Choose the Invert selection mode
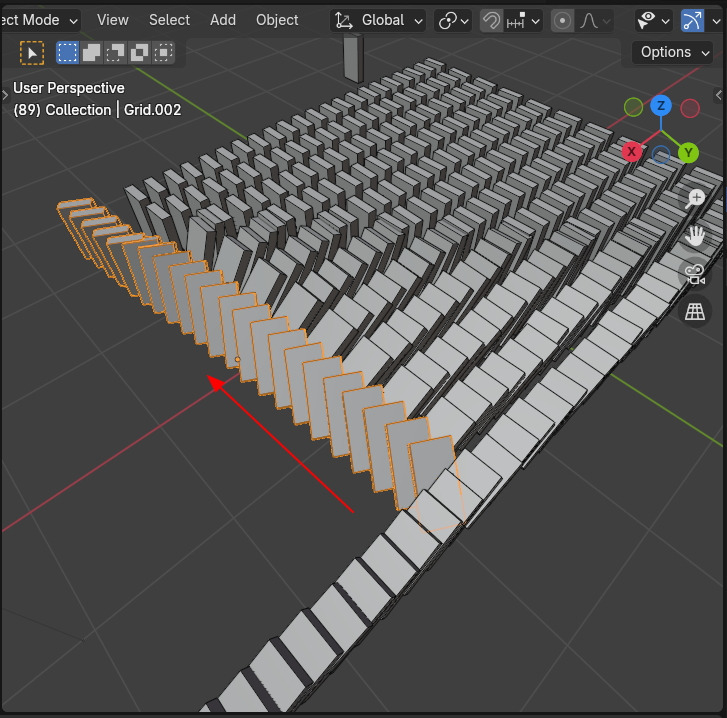The image size is (727, 718). pos(140,52)
